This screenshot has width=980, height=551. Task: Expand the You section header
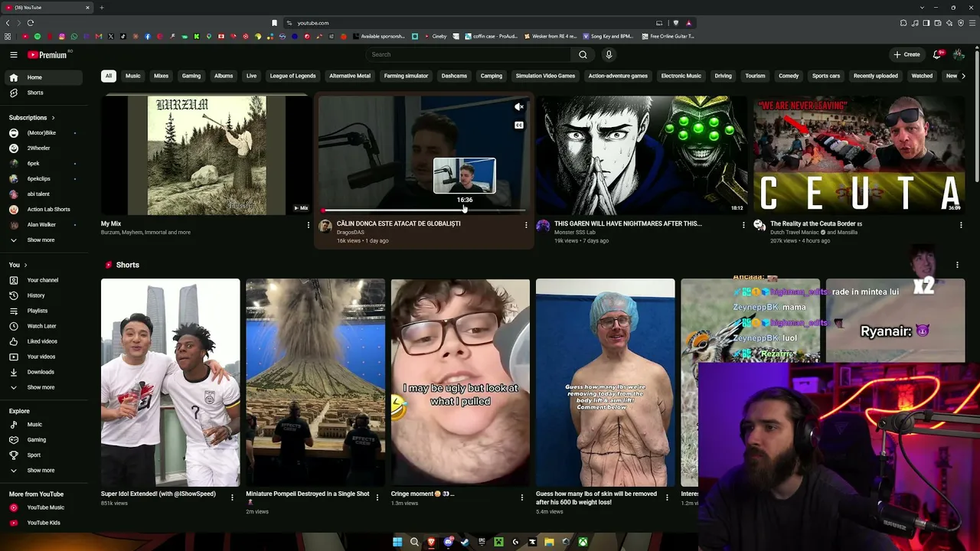tap(18, 265)
